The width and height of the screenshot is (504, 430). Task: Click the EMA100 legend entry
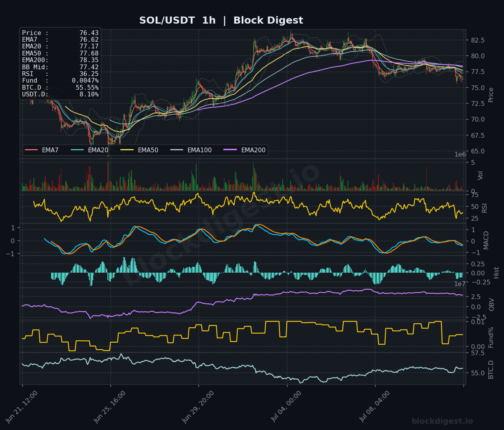191,150
